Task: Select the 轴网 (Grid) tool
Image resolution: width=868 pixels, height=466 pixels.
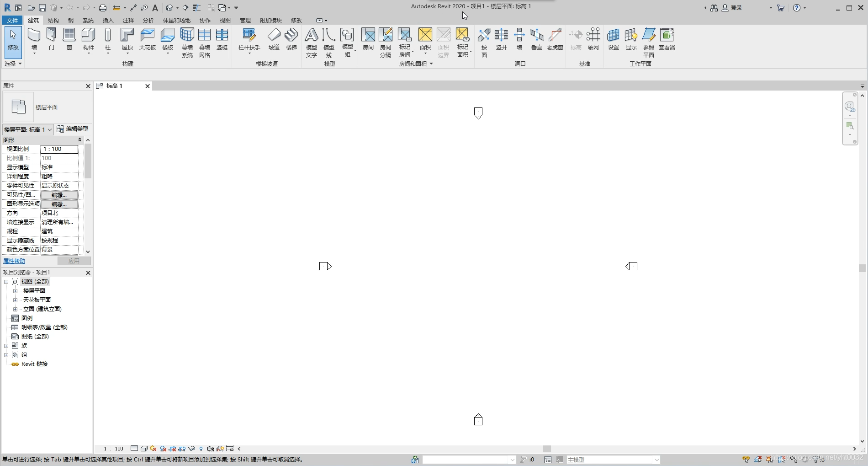Action: click(x=593, y=39)
